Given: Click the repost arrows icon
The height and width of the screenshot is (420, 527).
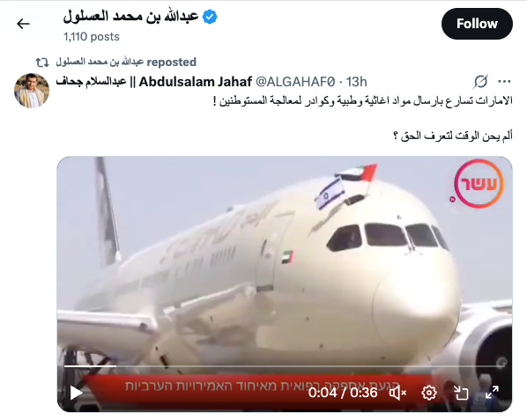Looking at the screenshot, I should point(42,63).
